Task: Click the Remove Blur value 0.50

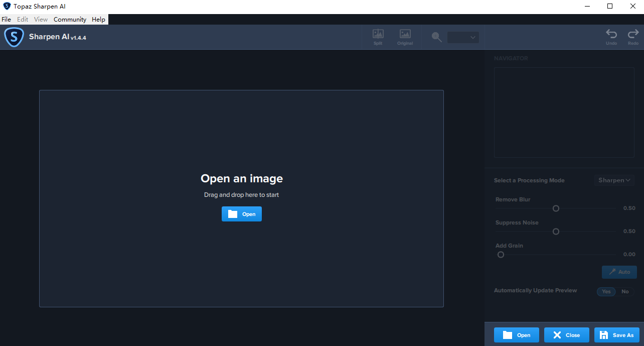Action: click(x=629, y=208)
